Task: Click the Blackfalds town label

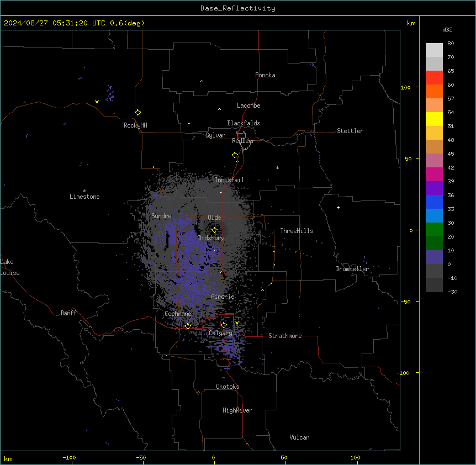Action: click(244, 123)
